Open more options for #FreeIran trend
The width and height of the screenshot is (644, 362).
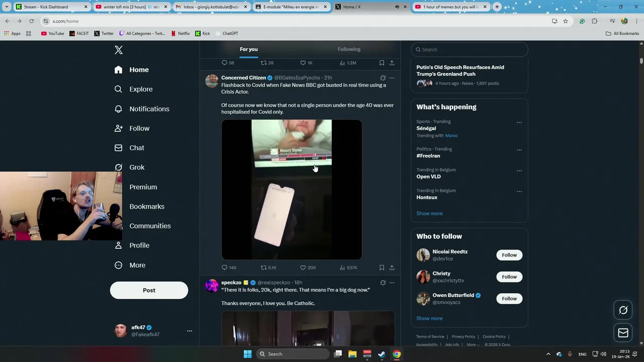pos(519,150)
